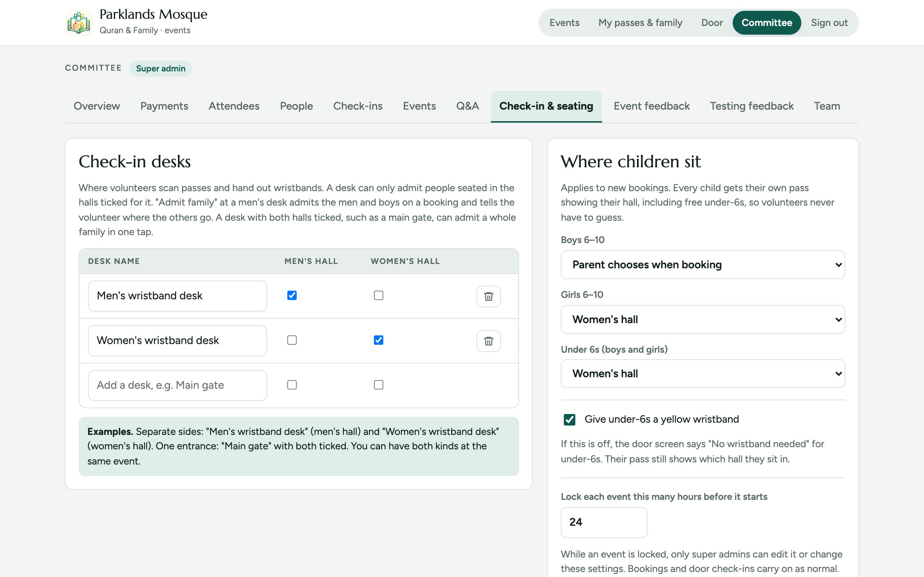This screenshot has height=577, width=924.
Task: Click the lock hours number field
Action: (603, 523)
